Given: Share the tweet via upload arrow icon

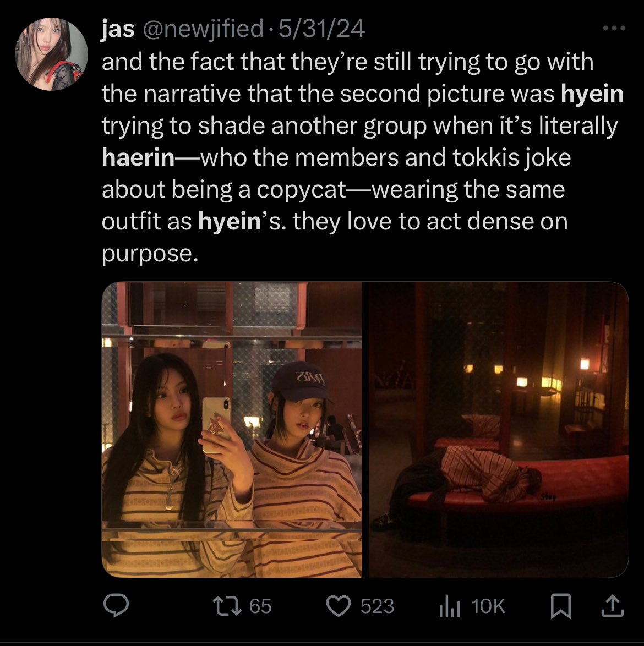Looking at the screenshot, I should point(613,606).
